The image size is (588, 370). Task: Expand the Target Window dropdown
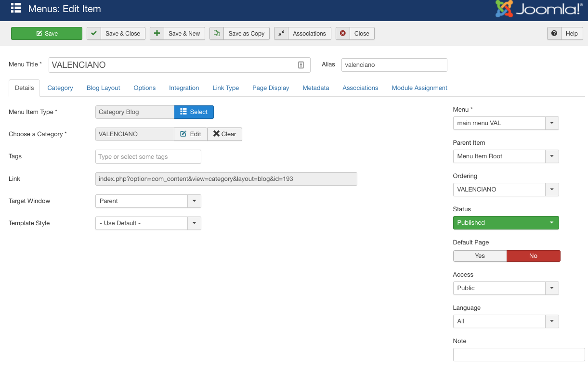point(194,201)
